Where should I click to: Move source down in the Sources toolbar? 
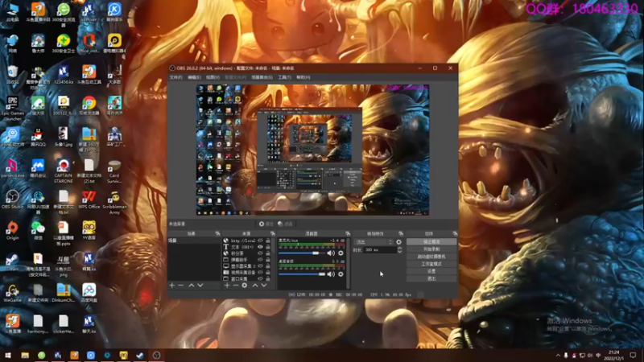(x=264, y=286)
